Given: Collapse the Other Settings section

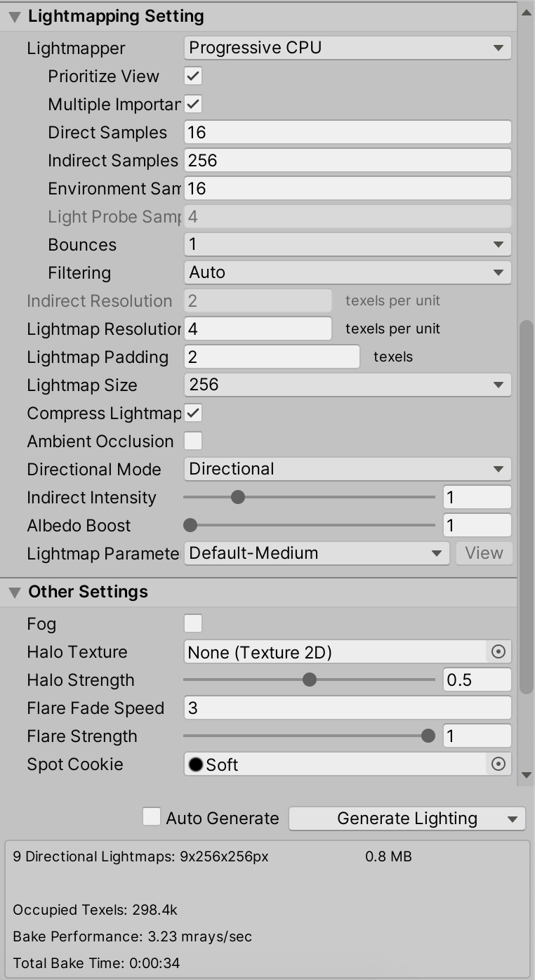Looking at the screenshot, I should [x=14, y=592].
